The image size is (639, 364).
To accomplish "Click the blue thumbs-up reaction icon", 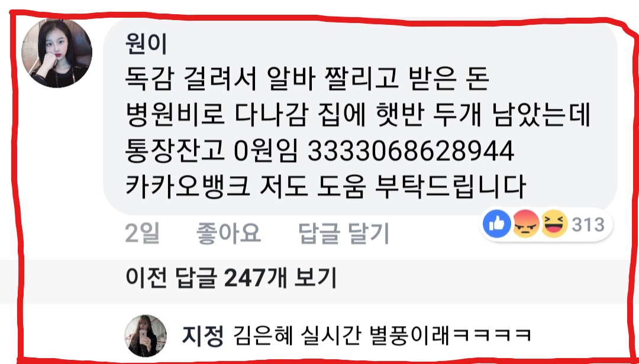I will [497, 225].
